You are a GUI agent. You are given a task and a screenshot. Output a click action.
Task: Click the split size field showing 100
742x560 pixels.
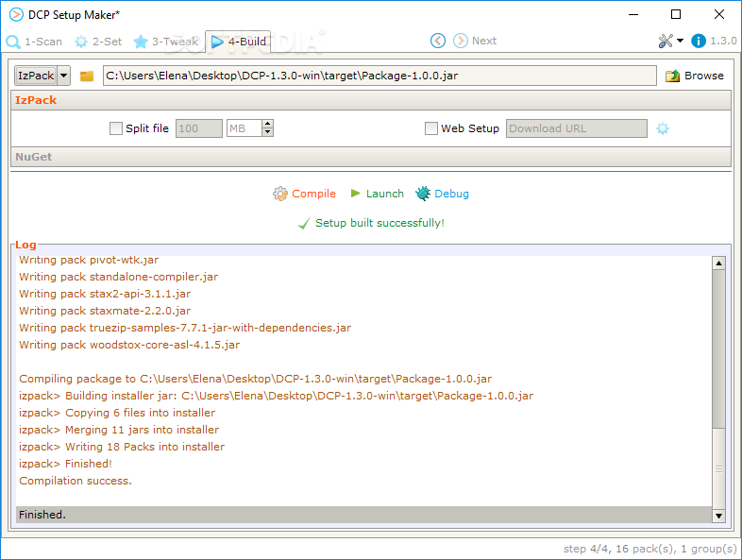[x=199, y=128]
